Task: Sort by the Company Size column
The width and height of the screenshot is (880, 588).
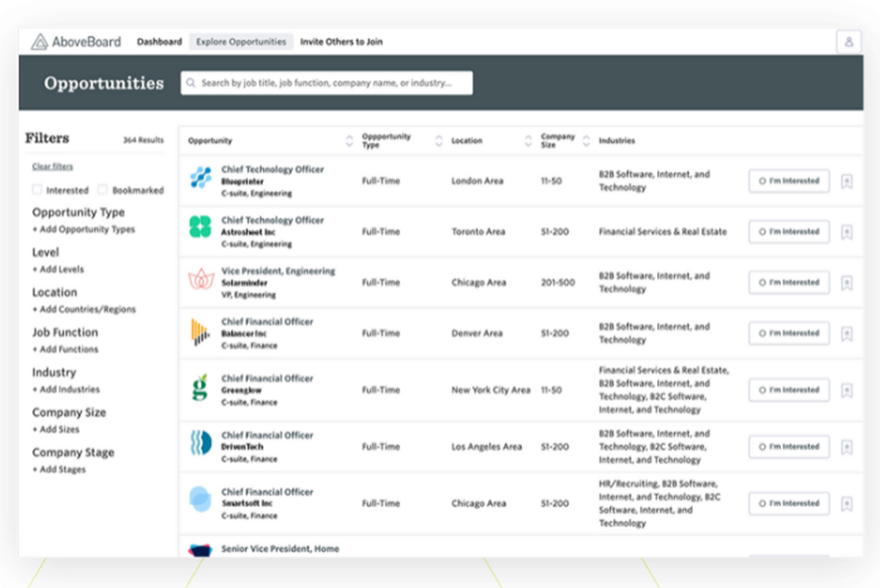Action: [586, 141]
